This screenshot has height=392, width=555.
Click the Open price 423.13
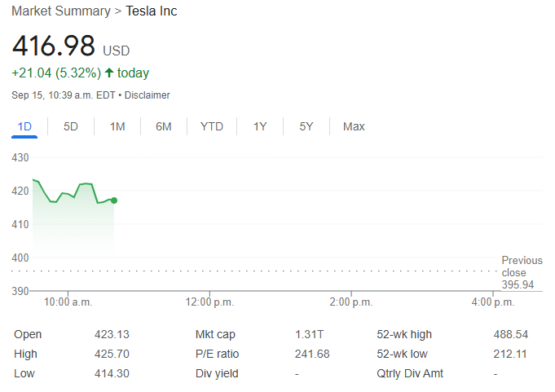coord(112,334)
